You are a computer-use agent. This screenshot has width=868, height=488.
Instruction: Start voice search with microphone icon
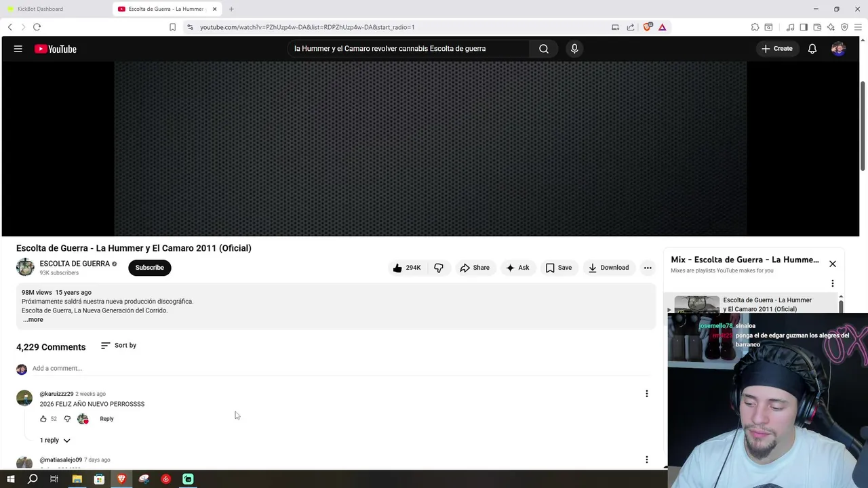(x=574, y=49)
